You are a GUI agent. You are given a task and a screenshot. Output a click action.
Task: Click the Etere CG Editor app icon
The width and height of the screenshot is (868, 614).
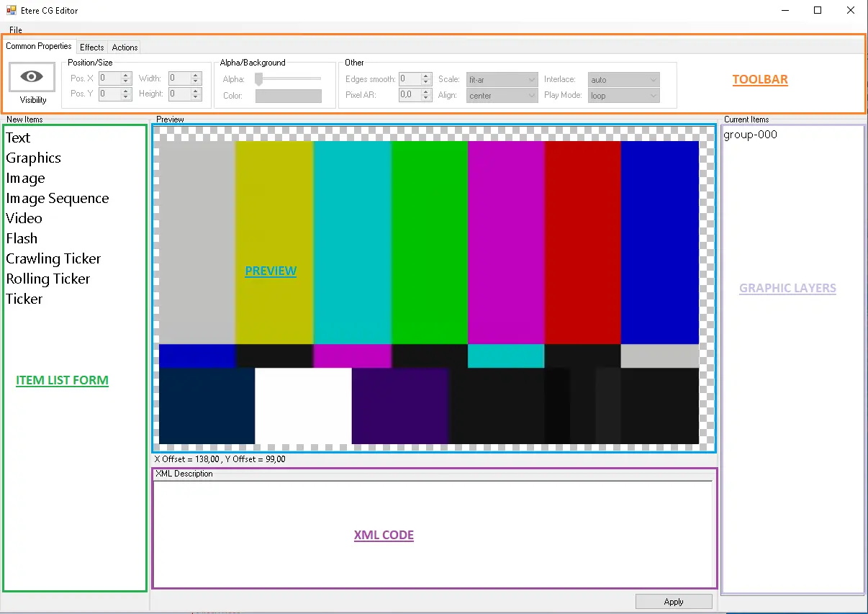11,11
